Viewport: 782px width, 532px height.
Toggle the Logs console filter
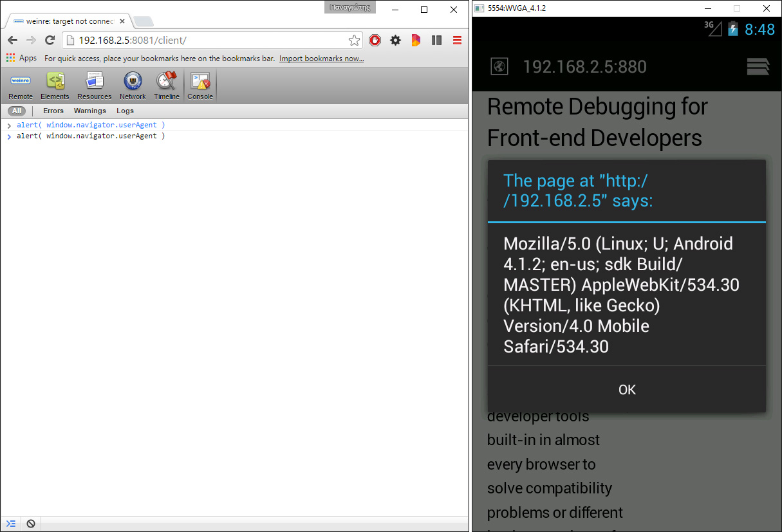[125, 110]
